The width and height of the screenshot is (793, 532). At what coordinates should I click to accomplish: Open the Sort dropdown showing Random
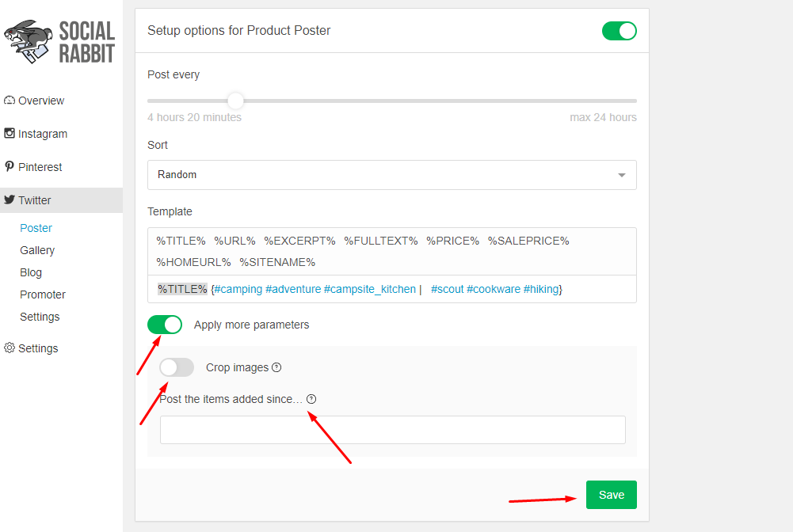click(392, 175)
